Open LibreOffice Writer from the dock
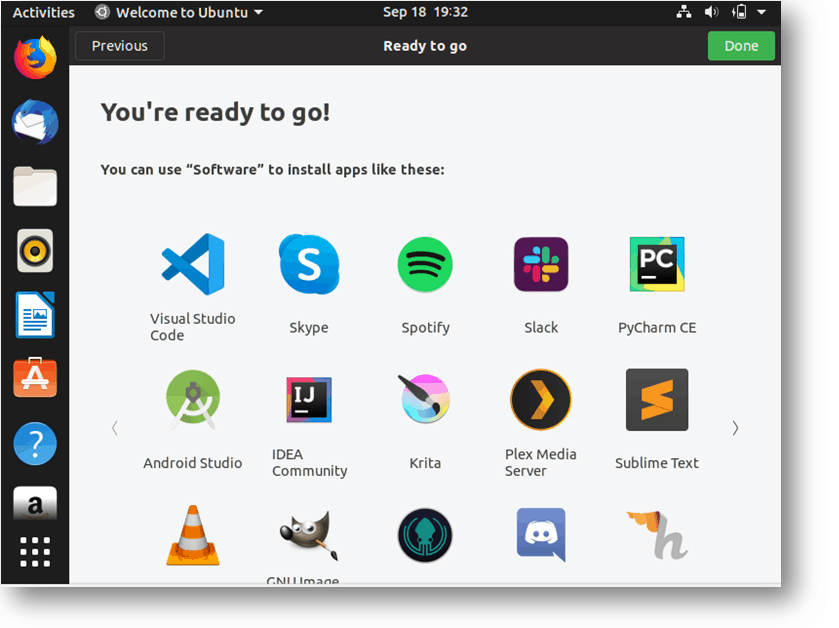The height and width of the screenshot is (628, 839). click(x=35, y=315)
